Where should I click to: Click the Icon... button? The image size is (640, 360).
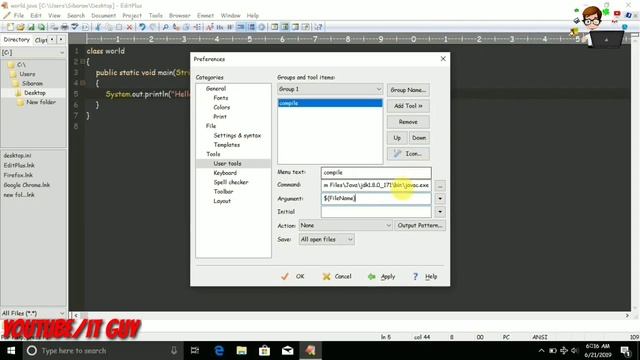point(408,153)
